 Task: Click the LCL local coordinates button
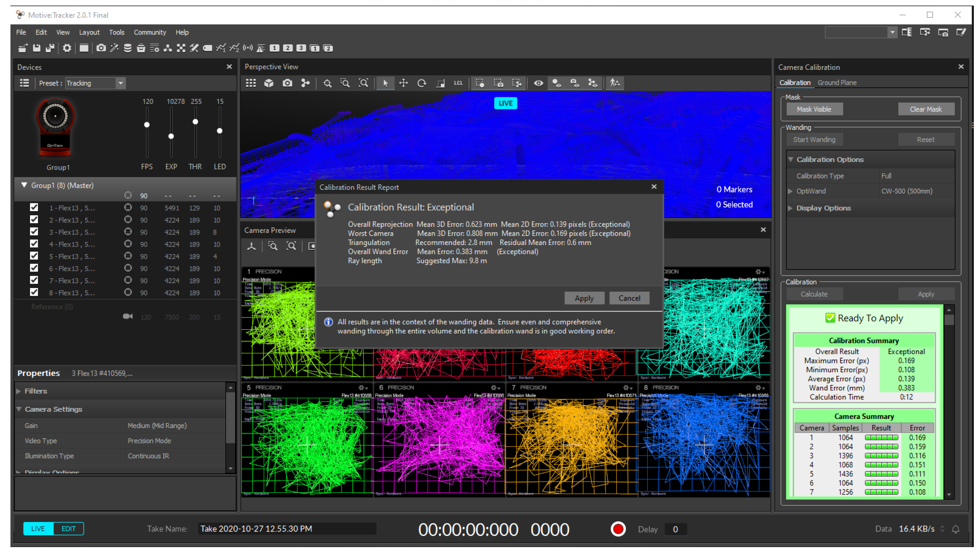(x=458, y=83)
